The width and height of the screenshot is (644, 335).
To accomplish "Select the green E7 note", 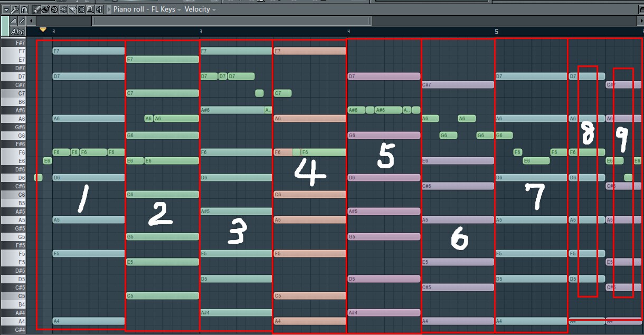I will 163,60.
